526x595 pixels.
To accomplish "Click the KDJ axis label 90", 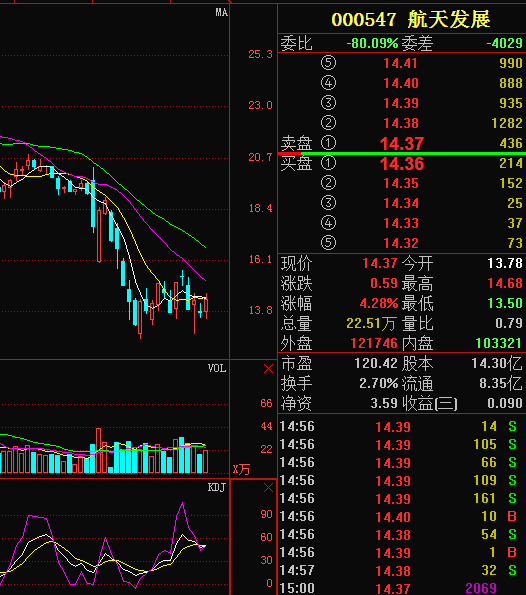I will pyautogui.click(x=266, y=515).
